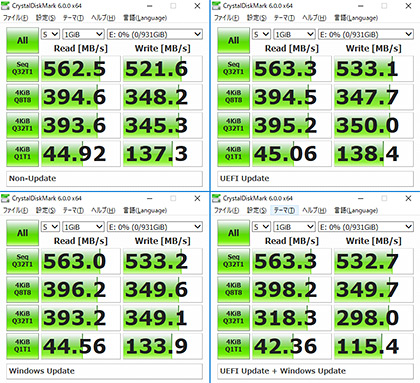Select the 349.1 write result
Screen dimensions: 420x383
click(x=163, y=318)
